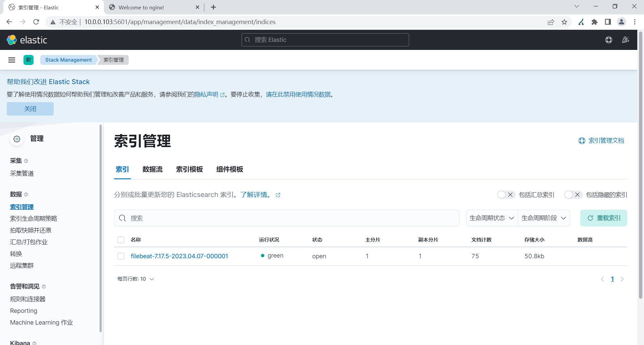Open the newsfeed celebration icon
This screenshot has height=345, width=644.
tap(626, 40)
